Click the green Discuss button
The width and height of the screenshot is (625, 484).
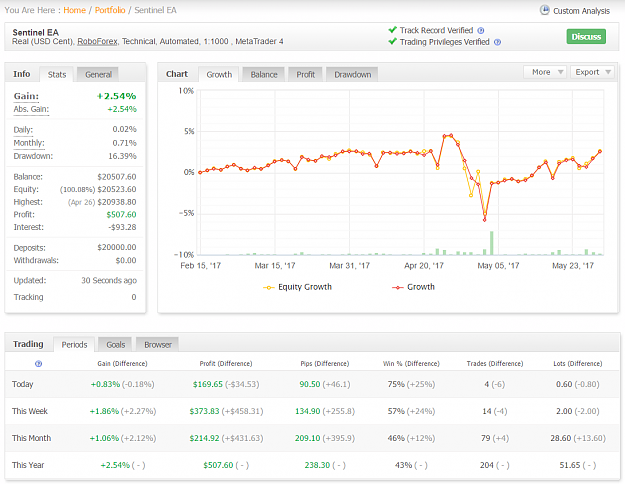point(586,37)
